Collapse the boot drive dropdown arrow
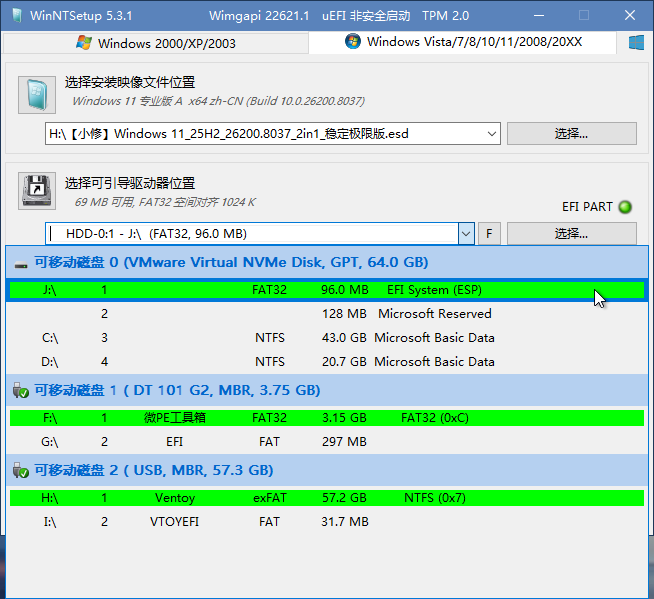This screenshot has height=599, width=654. click(x=466, y=234)
